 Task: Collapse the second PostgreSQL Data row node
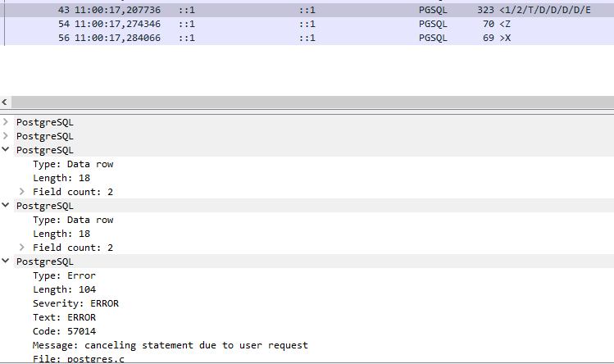(x=6, y=205)
